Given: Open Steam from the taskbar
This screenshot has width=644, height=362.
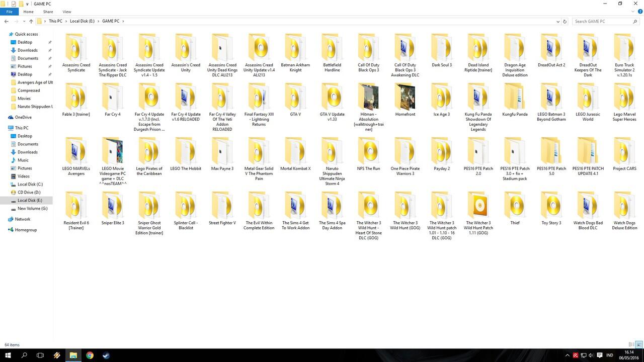Looking at the screenshot, I should [x=106, y=355].
